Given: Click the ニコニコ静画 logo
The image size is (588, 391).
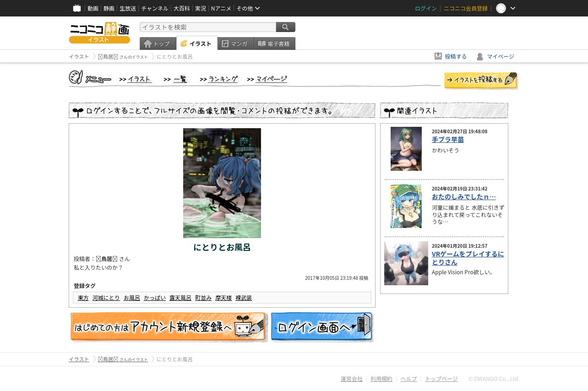Looking at the screenshot, I should [99, 33].
